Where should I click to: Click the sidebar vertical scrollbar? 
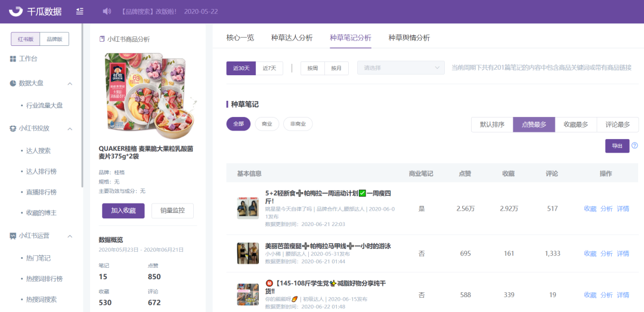click(82, 105)
